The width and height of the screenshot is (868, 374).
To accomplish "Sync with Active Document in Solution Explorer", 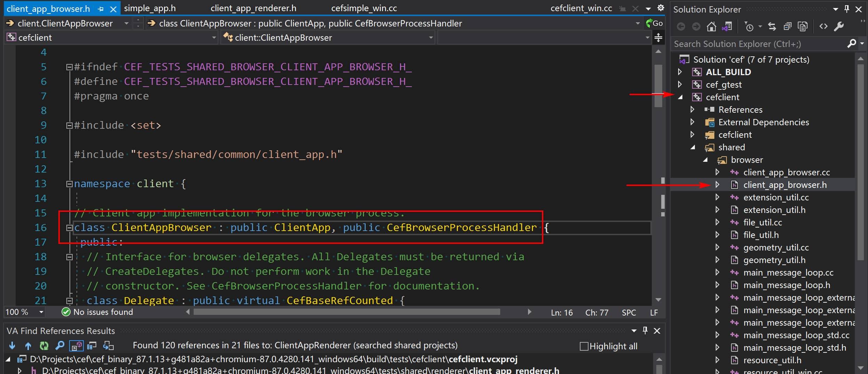I will click(x=772, y=26).
